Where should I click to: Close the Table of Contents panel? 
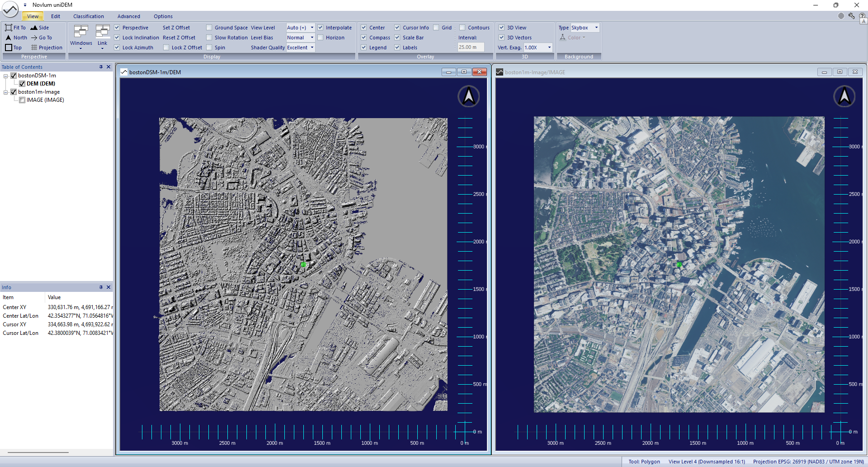point(108,67)
